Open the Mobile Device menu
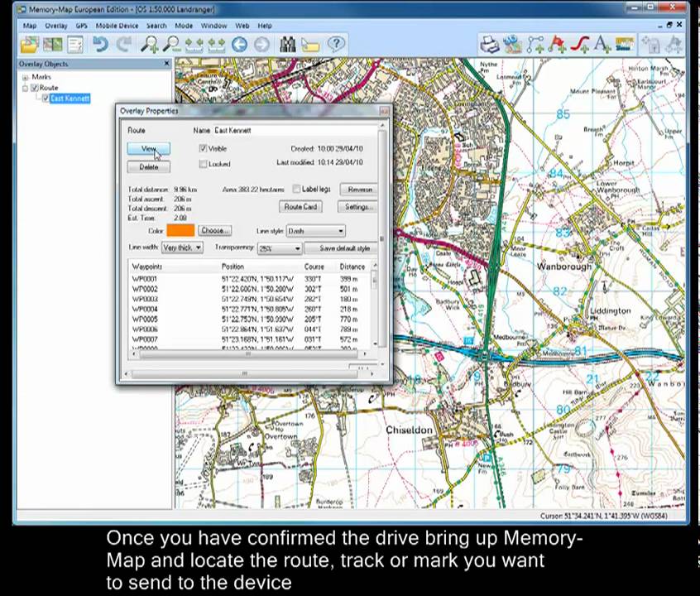Screen dimensions: 700x596 [x=117, y=26]
